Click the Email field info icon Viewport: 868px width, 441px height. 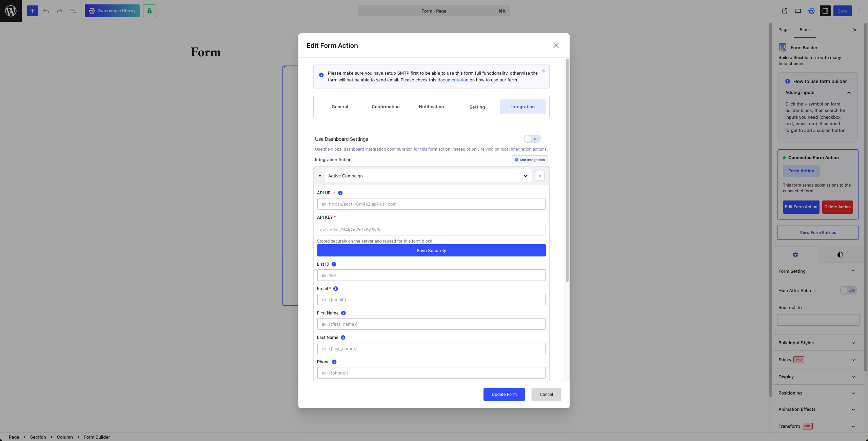pos(336,289)
